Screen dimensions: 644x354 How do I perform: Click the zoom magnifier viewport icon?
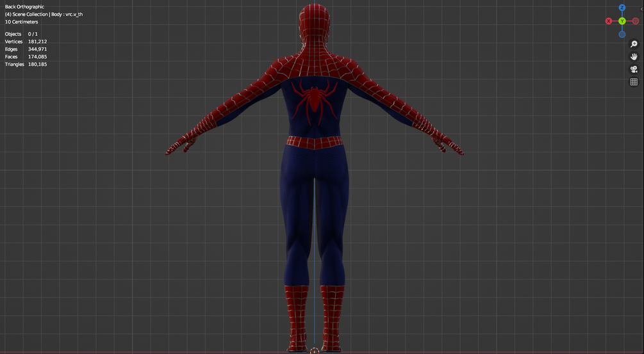pos(634,44)
